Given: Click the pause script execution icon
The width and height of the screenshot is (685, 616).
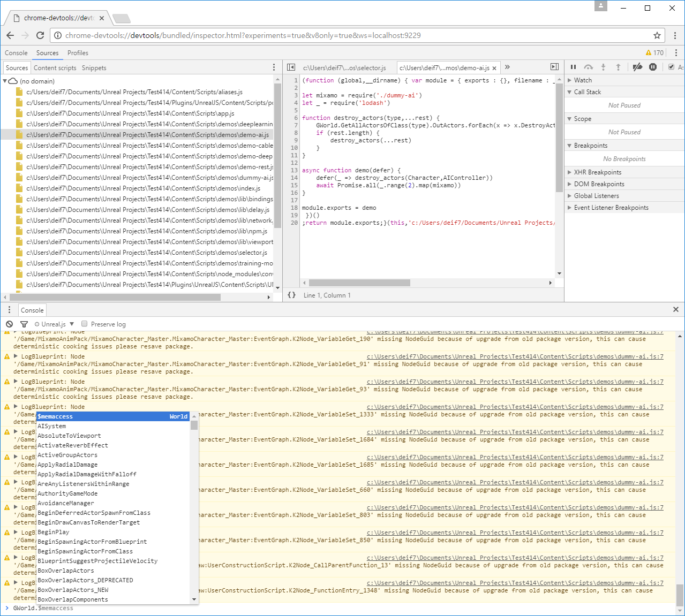Looking at the screenshot, I should click(x=573, y=67).
